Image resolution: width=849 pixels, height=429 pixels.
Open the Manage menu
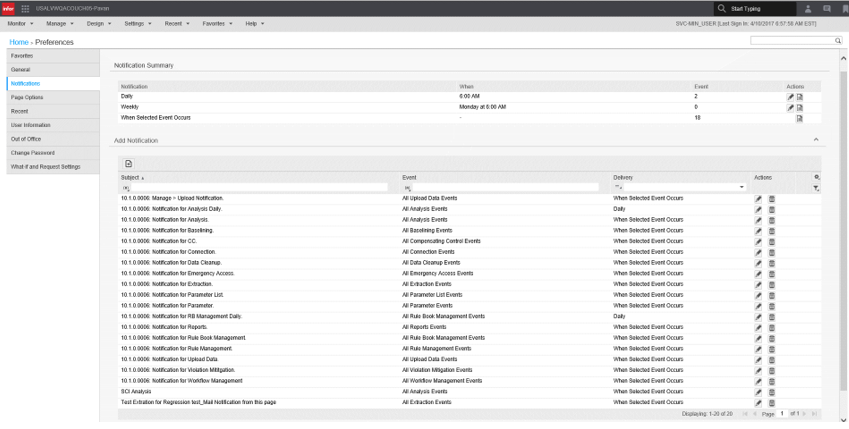59,23
